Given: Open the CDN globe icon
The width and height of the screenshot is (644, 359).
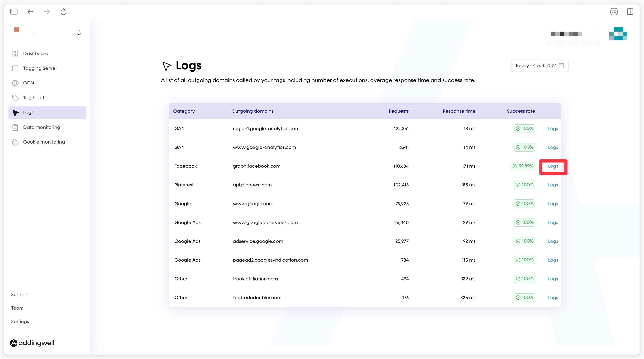Looking at the screenshot, I should click(15, 83).
